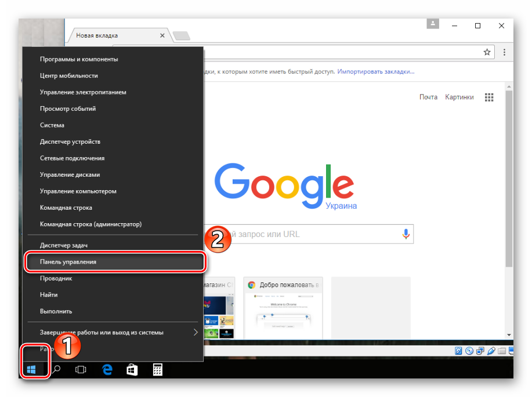Open a new tab button
This screenshot has height=397, width=532.
182,35
